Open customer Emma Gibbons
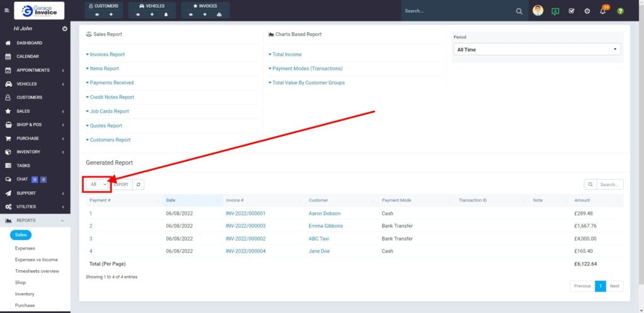The image size is (644, 313). click(x=326, y=226)
